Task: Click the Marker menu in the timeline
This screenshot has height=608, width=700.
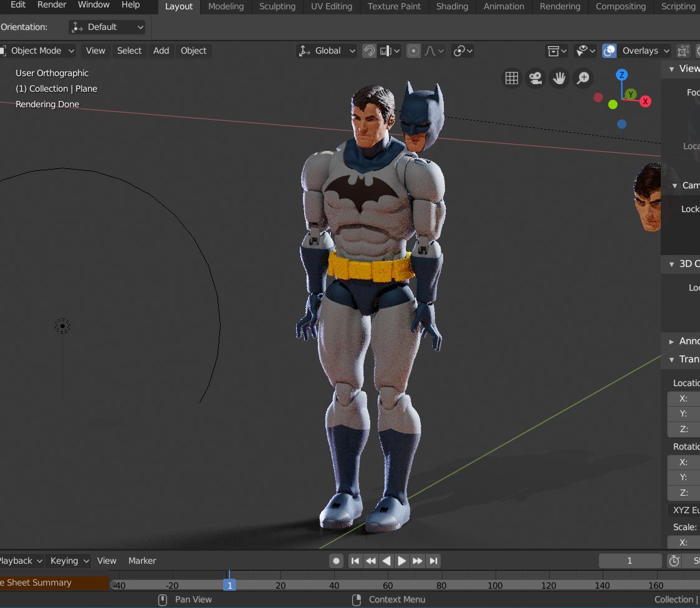Action: coord(142,561)
